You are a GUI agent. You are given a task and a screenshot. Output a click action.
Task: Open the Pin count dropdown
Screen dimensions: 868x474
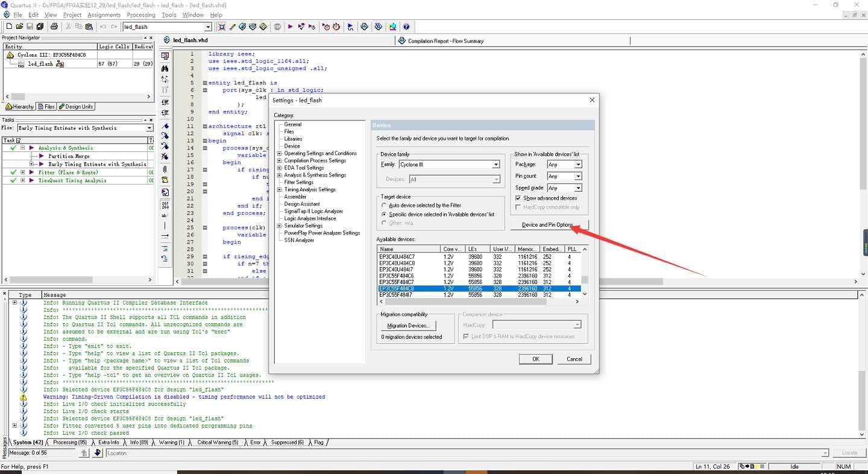coord(578,176)
